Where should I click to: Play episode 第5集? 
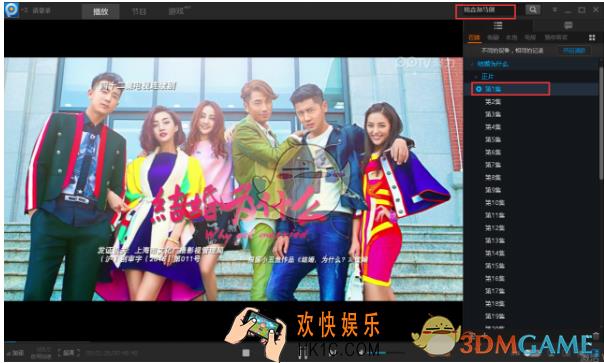coord(493,139)
